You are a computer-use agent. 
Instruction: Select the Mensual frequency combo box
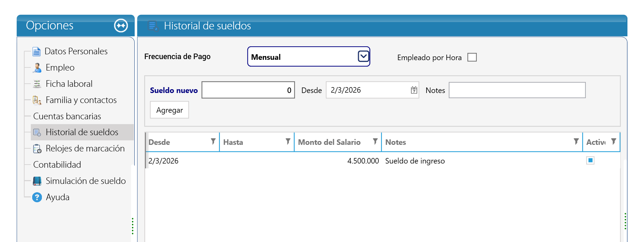click(309, 57)
